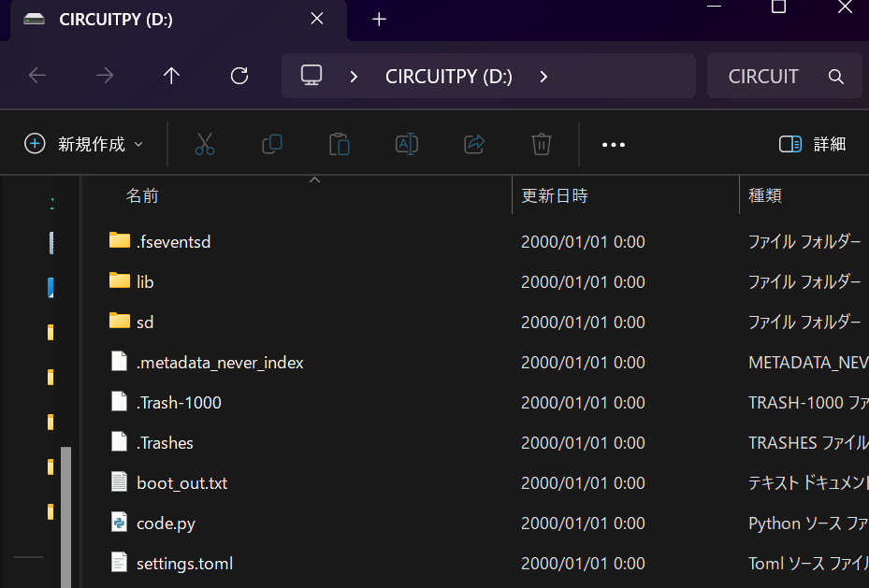Image resolution: width=869 pixels, height=588 pixels.
Task: Click the Copy icon in toolbar
Action: (x=272, y=145)
